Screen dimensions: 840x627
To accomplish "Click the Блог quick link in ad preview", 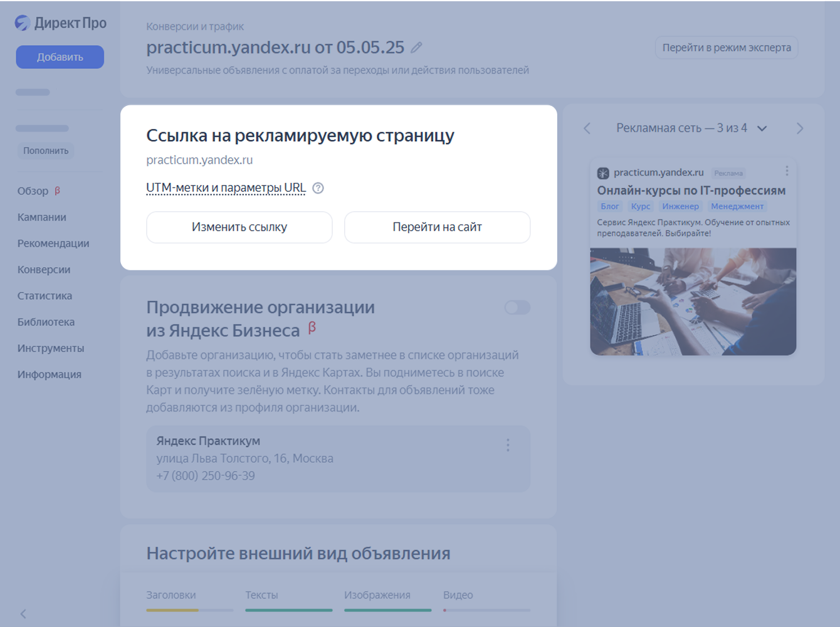I will pyautogui.click(x=610, y=206).
